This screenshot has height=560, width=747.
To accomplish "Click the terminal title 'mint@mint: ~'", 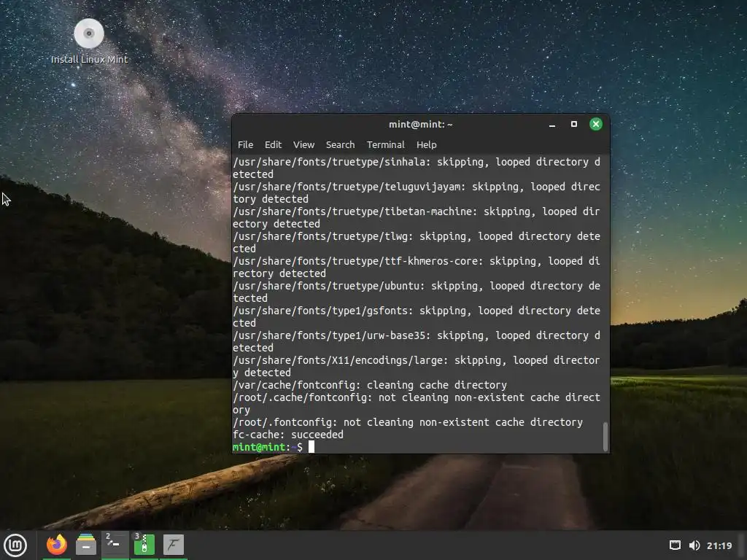I will click(421, 124).
